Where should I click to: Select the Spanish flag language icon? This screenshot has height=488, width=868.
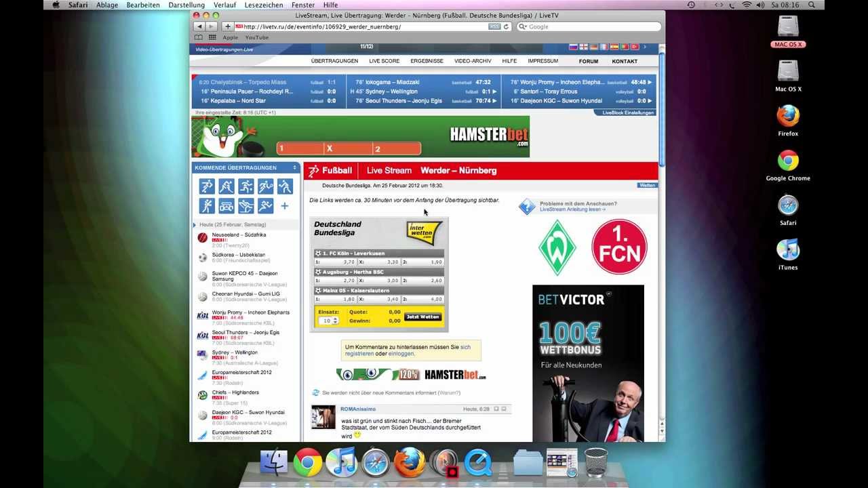click(614, 47)
